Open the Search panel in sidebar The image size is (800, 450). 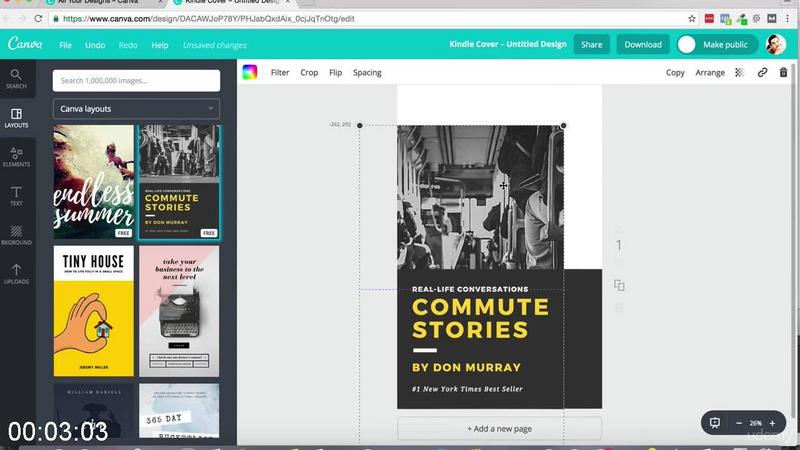tap(16, 79)
